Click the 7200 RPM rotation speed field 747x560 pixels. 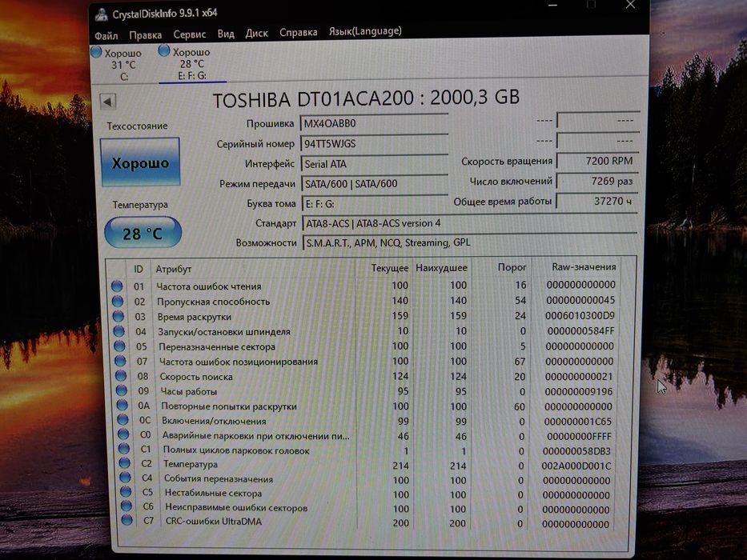click(x=598, y=161)
